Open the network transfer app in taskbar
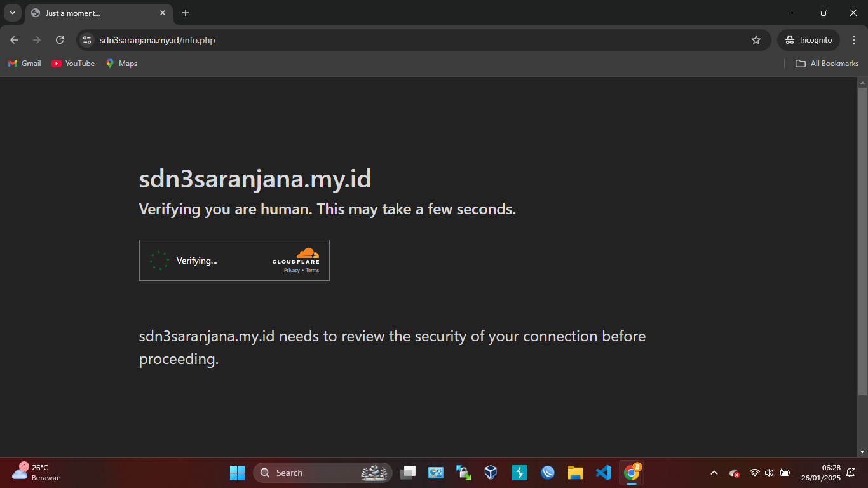868x488 pixels. click(464, 473)
